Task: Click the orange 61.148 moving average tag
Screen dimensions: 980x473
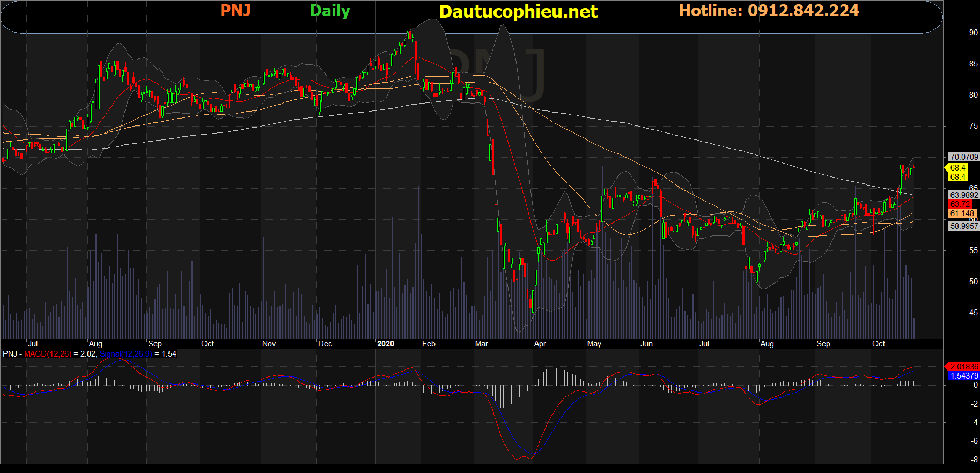Action: pos(962,213)
